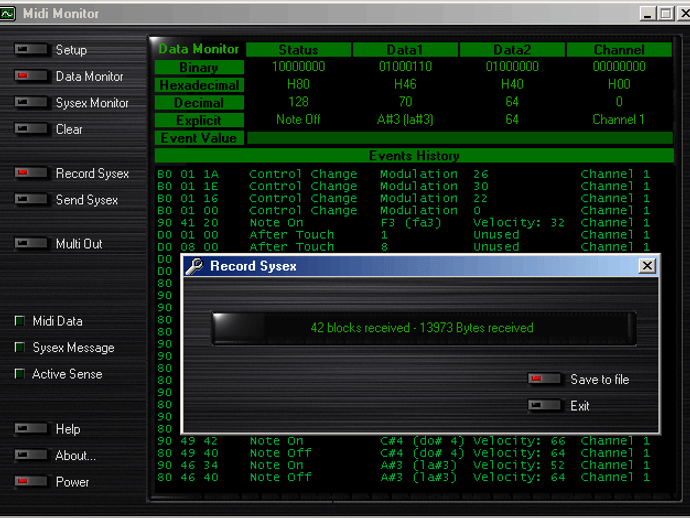Click Channel 1 in the Explicit row

tap(618, 119)
